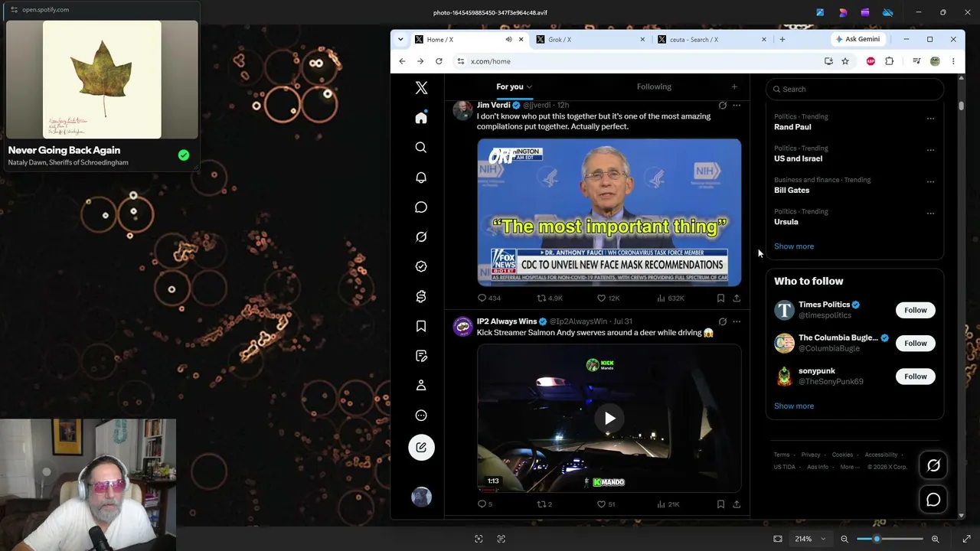The width and height of the screenshot is (980, 551).
Task: Follow sonypunk
Action: (x=915, y=376)
